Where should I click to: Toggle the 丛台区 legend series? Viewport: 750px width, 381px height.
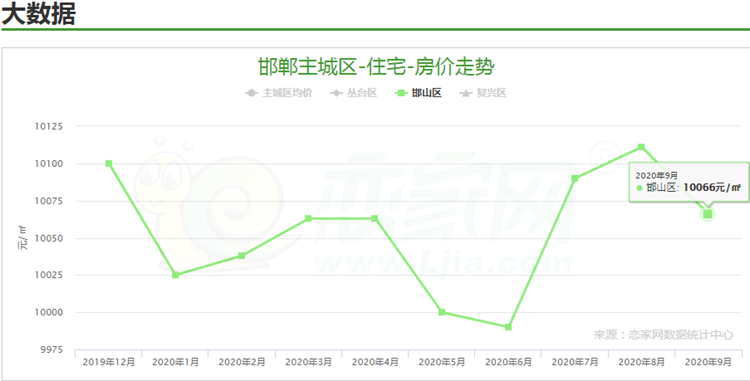point(353,93)
